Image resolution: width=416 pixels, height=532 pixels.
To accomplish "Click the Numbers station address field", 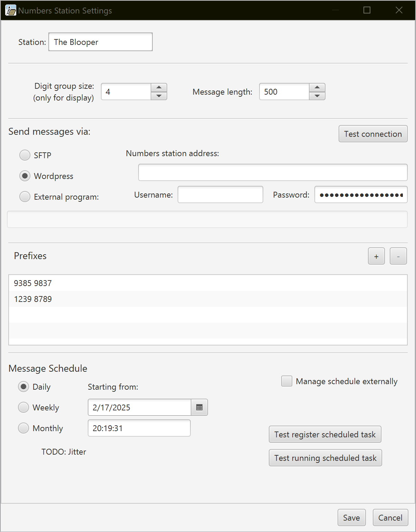I will [x=273, y=172].
